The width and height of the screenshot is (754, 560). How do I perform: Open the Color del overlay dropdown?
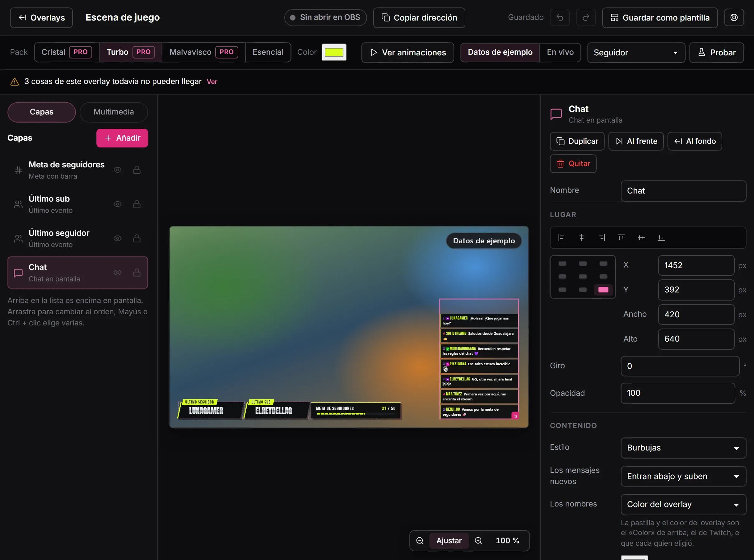pyautogui.click(x=683, y=504)
